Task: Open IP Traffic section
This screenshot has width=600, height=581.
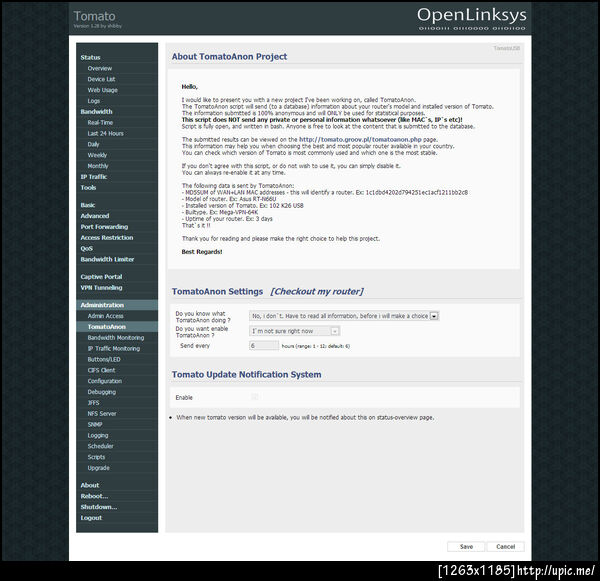Action: pyautogui.click(x=94, y=177)
